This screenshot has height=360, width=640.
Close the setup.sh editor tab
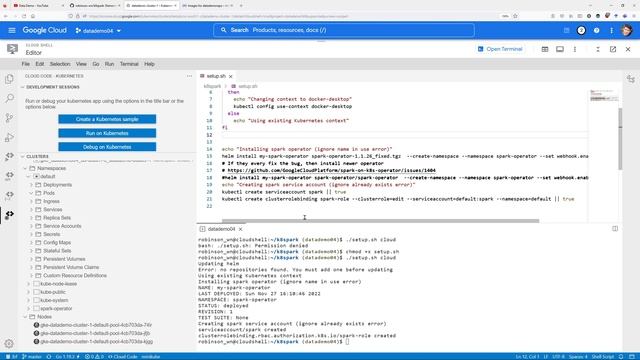(x=231, y=76)
